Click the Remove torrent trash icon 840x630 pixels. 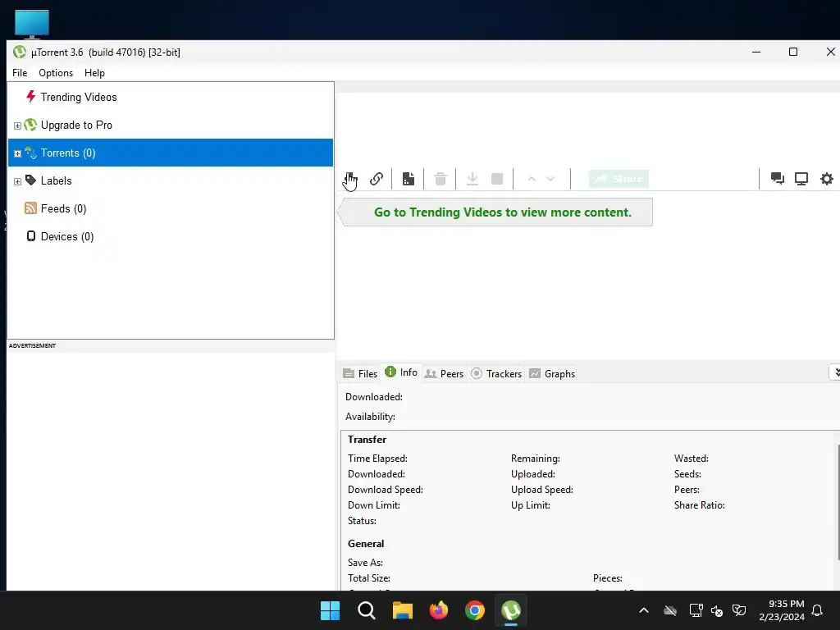click(x=441, y=179)
